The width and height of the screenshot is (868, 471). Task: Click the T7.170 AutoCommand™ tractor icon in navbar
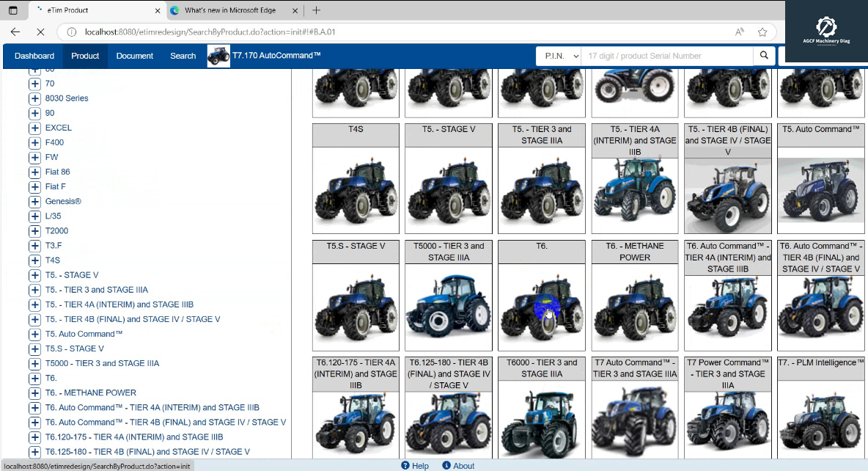[x=218, y=55]
